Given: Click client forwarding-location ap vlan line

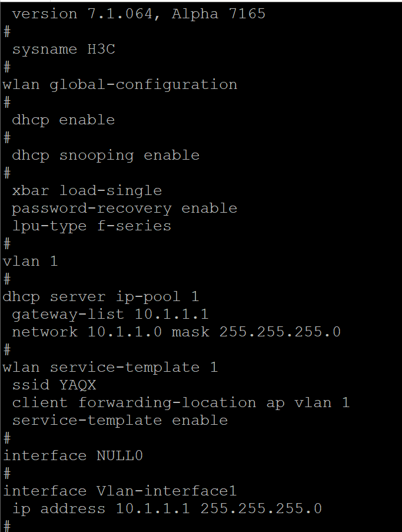Looking at the screenshot, I should pos(181,402).
